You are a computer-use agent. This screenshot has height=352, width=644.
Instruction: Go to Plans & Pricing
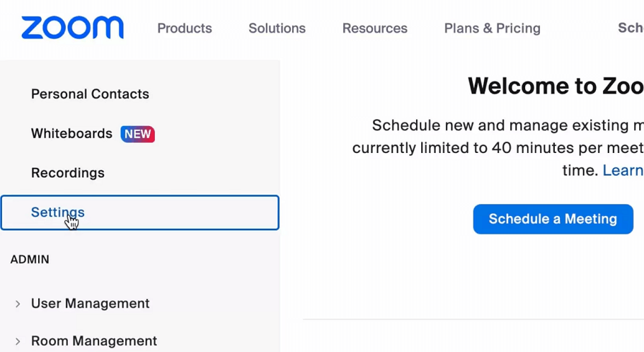492,28
